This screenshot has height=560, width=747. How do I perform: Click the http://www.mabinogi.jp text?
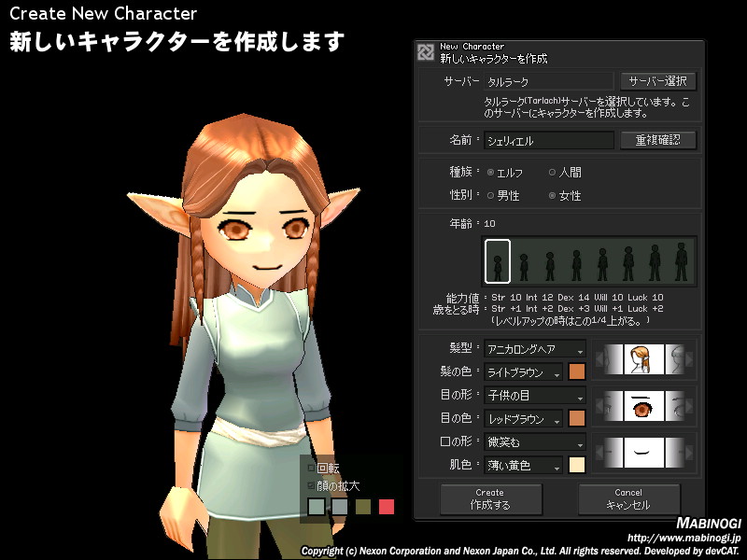click(x=684, y=539)
